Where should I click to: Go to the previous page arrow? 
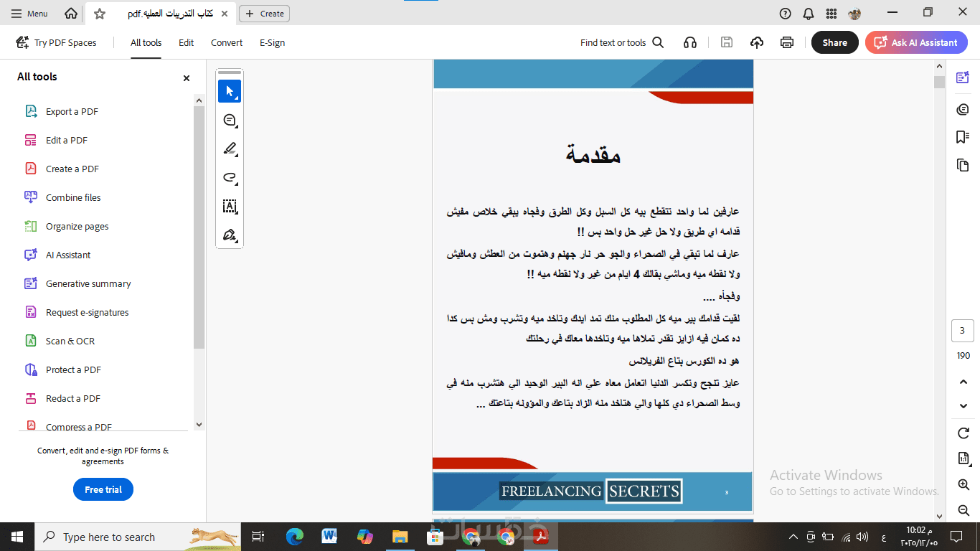pos(963,382)
